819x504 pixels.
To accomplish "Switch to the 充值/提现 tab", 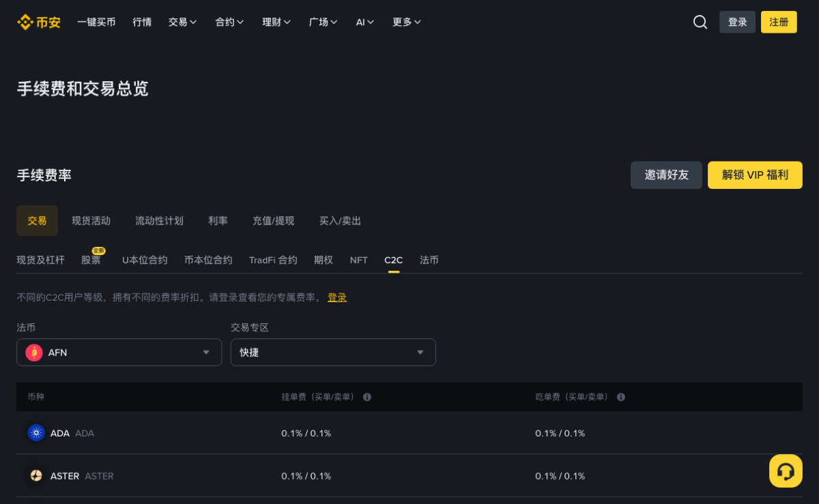I will (x=274, y=221).
